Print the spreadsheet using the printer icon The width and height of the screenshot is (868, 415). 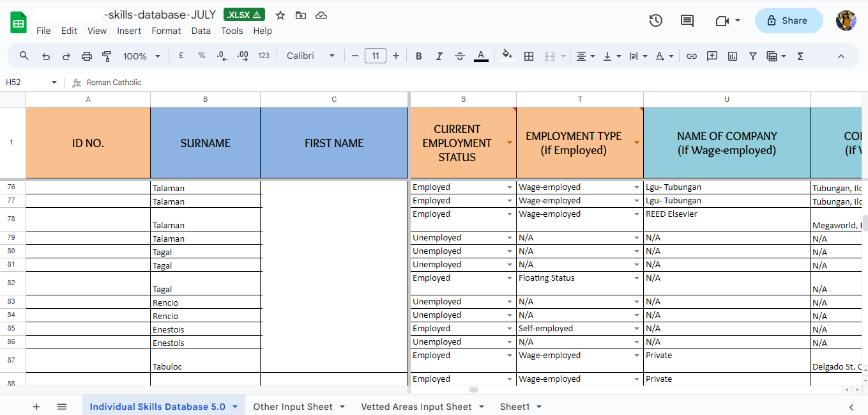(x=87, y=56)
